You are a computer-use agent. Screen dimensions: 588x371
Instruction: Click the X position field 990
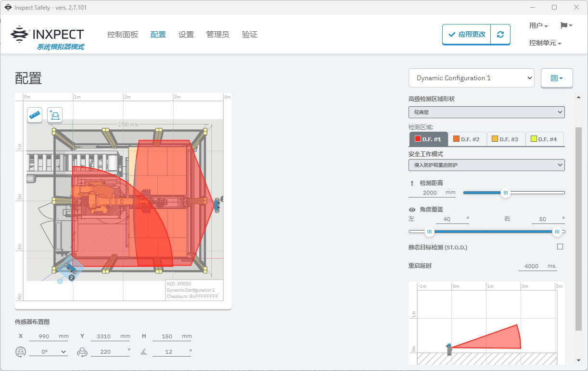[x=49, y=336]
